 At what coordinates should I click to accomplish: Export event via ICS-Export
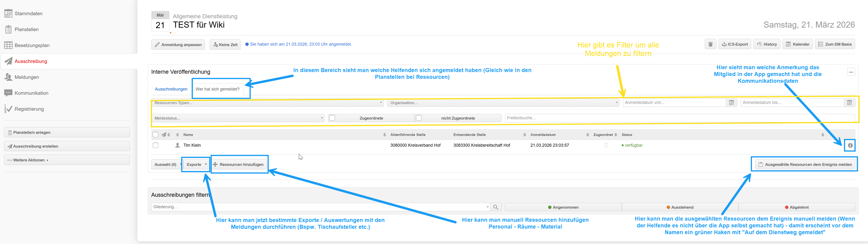[734, 44]
